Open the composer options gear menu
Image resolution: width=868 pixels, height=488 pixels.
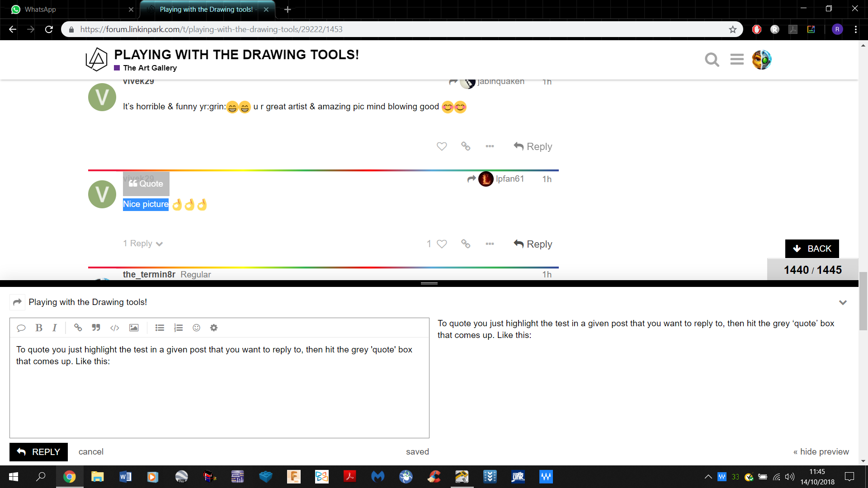click(x=214, y=328)
